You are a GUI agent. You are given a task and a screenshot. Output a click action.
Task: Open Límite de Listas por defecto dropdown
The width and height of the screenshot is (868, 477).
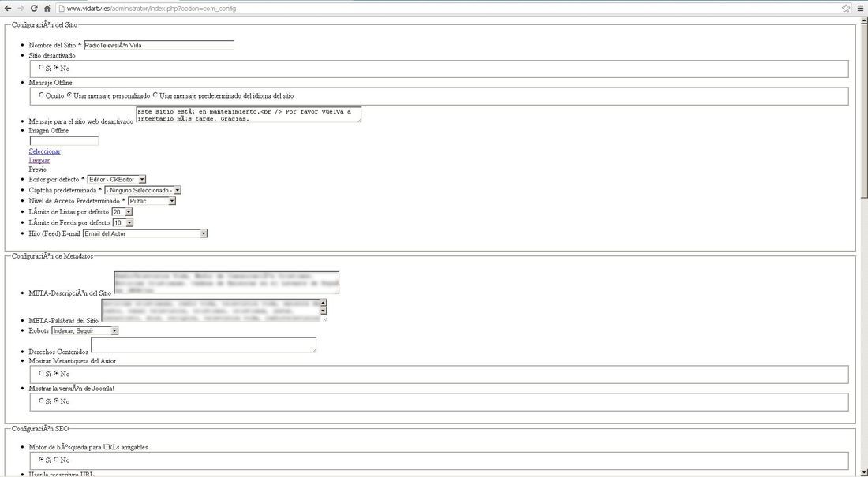pyautogui.click(x=122, y=212)
